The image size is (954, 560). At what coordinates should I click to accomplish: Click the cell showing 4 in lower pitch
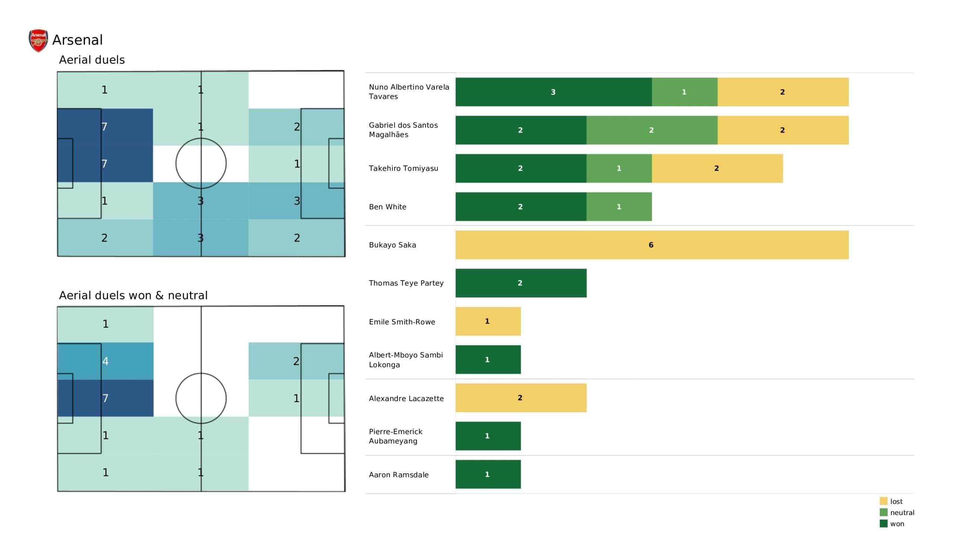(x=105, y=361)
